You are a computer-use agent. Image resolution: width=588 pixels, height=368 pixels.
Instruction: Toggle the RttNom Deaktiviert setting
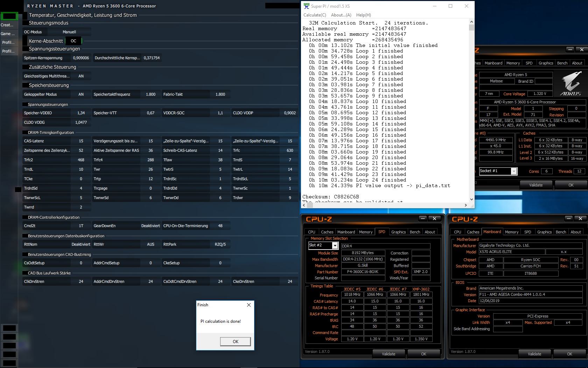pyautogui.click(x=81, y=244)
